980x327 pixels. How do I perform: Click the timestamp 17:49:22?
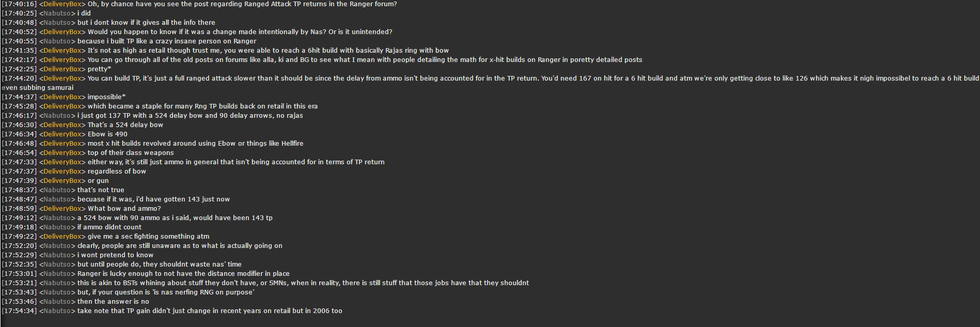(20, 237)
